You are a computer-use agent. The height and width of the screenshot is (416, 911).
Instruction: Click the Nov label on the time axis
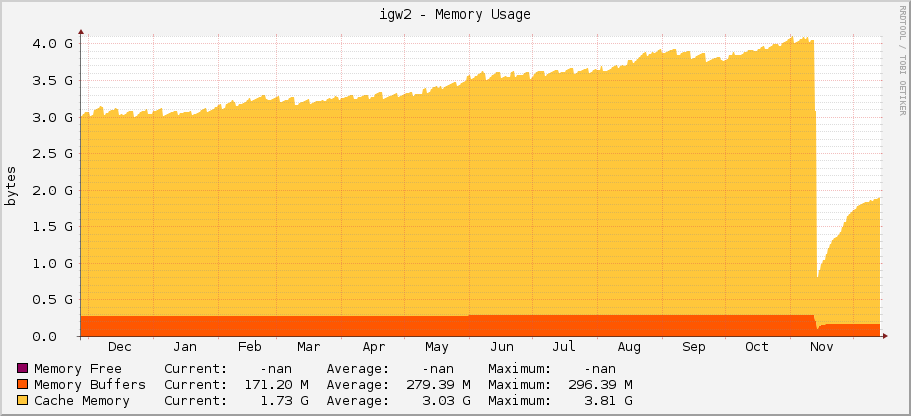822,347
